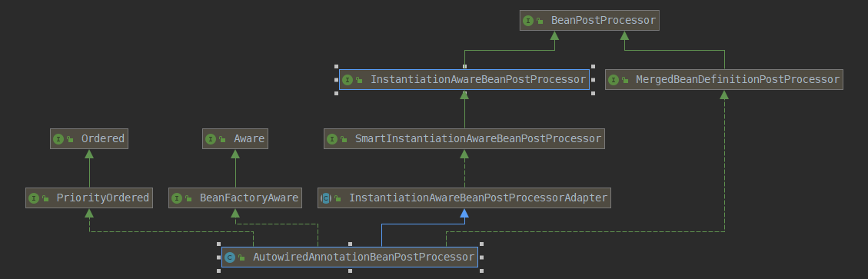Click the PriorityOrdered interface icon
868x279 pixels.
click(x=34, y=198)
